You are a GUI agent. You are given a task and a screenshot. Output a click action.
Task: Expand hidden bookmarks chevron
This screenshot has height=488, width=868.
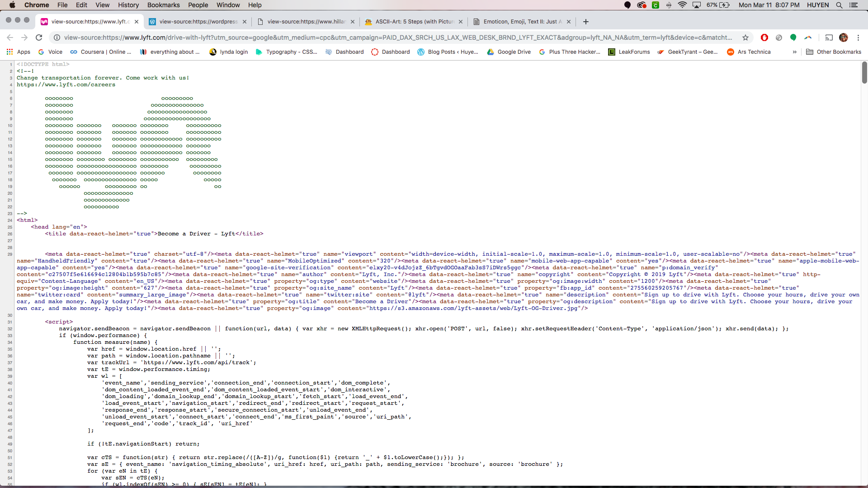click(794, 52)
